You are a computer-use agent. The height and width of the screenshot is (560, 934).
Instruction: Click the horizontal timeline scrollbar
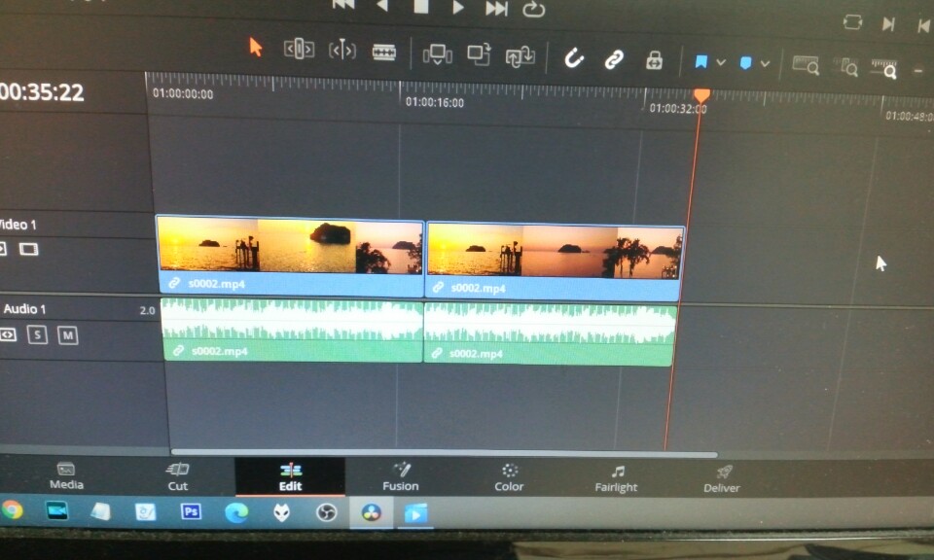pyautogui.click(x=444, y=453)
